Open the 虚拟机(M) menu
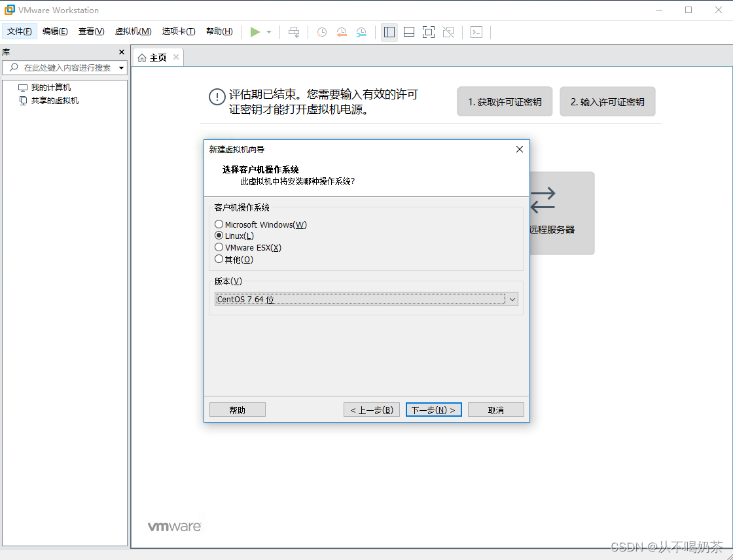733x560 pixels. [x=134, y=31]
